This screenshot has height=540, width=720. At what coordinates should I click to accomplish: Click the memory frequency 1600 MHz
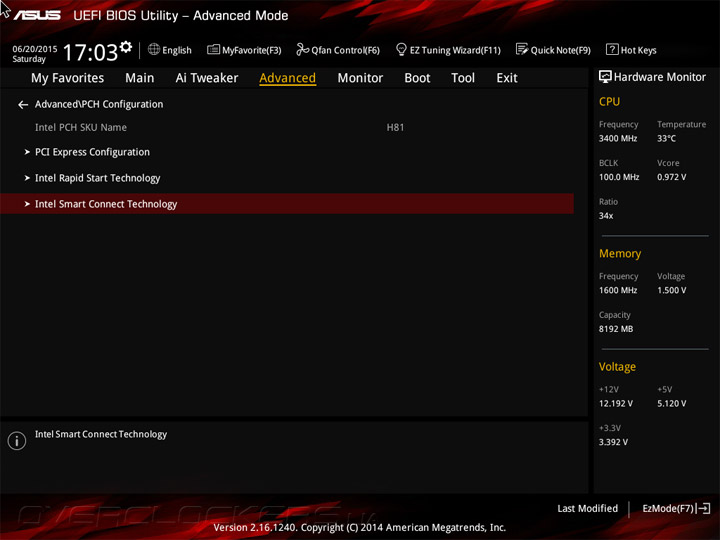[x=618, y=290]
